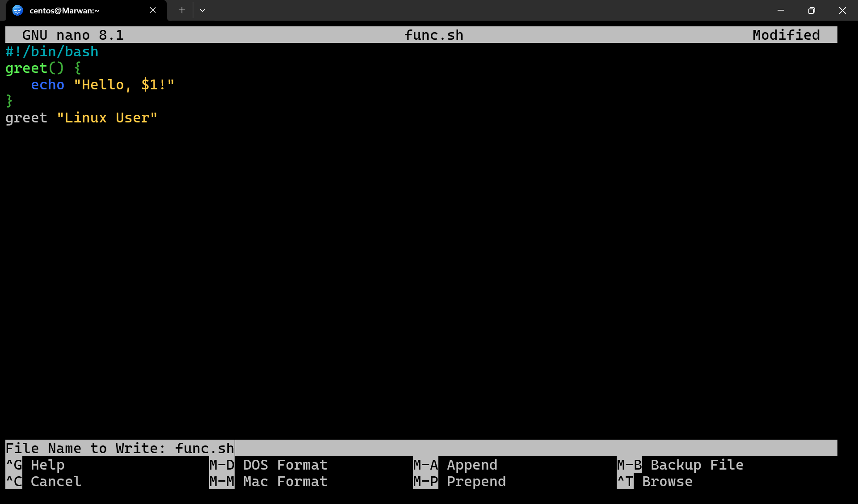Click the GNU nano 8.1 version label
Image resolution: width=858 pixels, height=504 pixels.
pyautogui.click(x=73, y=35)
